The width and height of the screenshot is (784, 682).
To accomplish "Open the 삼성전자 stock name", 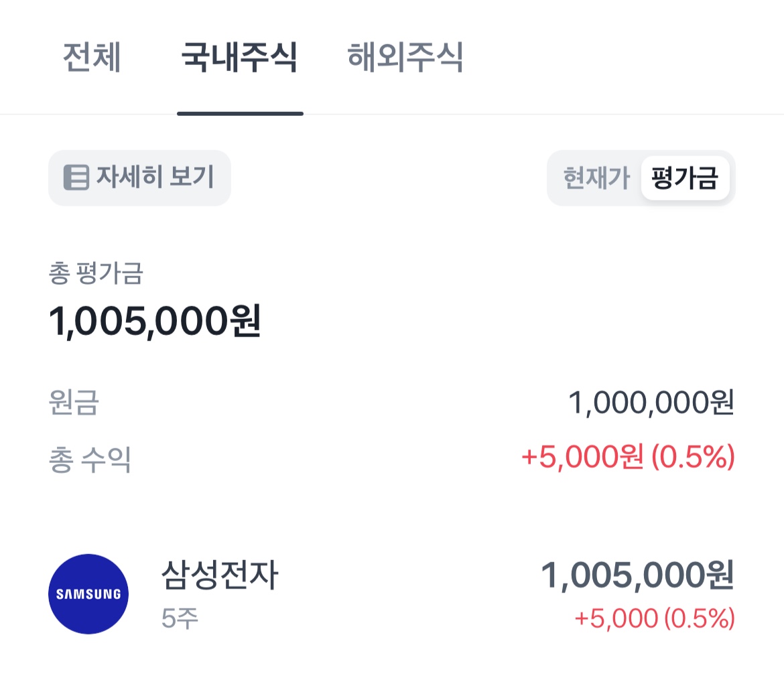I will [220, 575].
